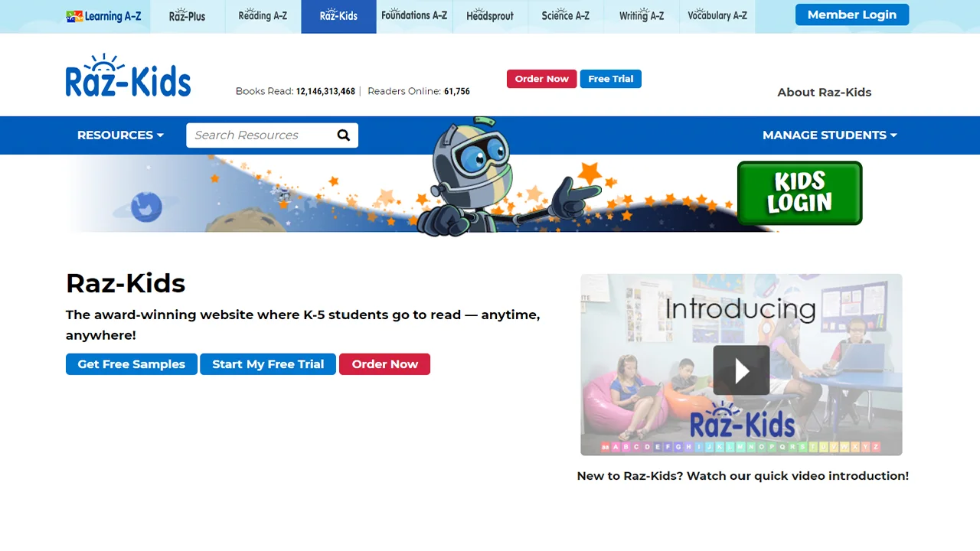Click the 'New to Raz-Kids?' video caption
The image size is (980, 551).
click(743, 476)
